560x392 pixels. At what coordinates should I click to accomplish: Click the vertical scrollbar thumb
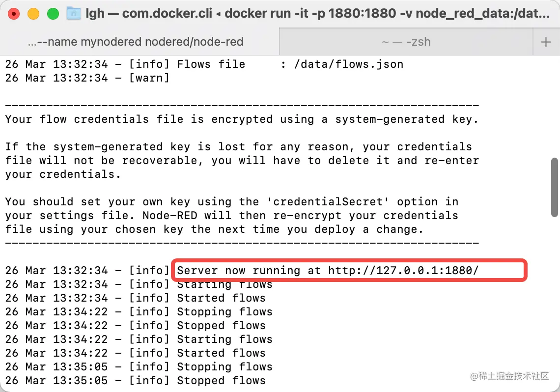pos(554,187)
